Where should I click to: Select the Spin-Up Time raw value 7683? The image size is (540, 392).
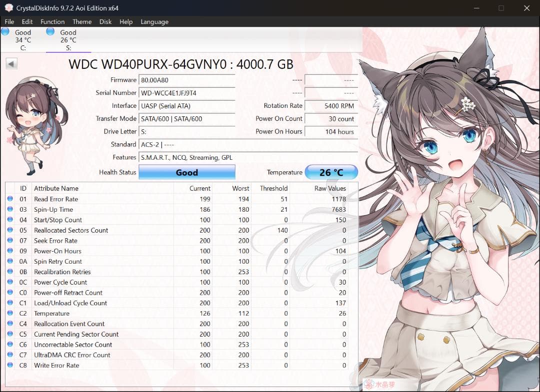point(338,209)
